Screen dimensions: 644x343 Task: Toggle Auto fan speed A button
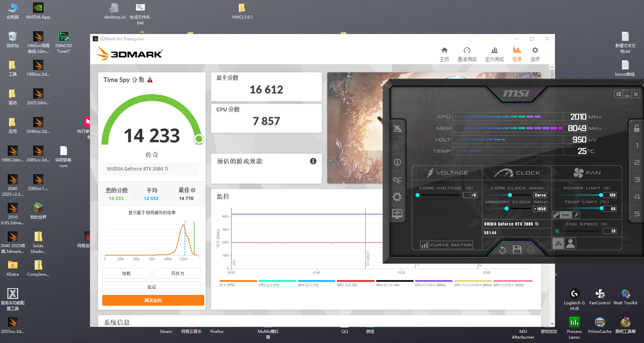coord(558,244)
